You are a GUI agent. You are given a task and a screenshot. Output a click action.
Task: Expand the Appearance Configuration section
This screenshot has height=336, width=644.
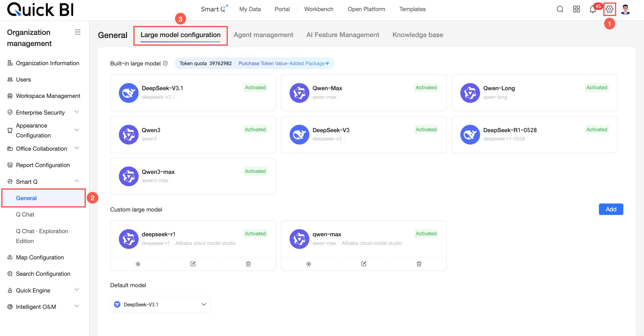77,130
